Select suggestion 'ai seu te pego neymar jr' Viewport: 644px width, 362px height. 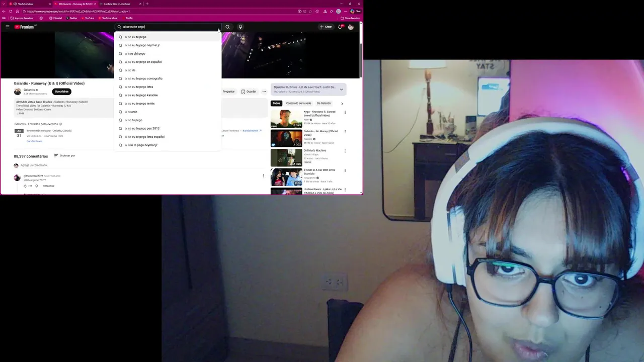(x=168, y=145)
